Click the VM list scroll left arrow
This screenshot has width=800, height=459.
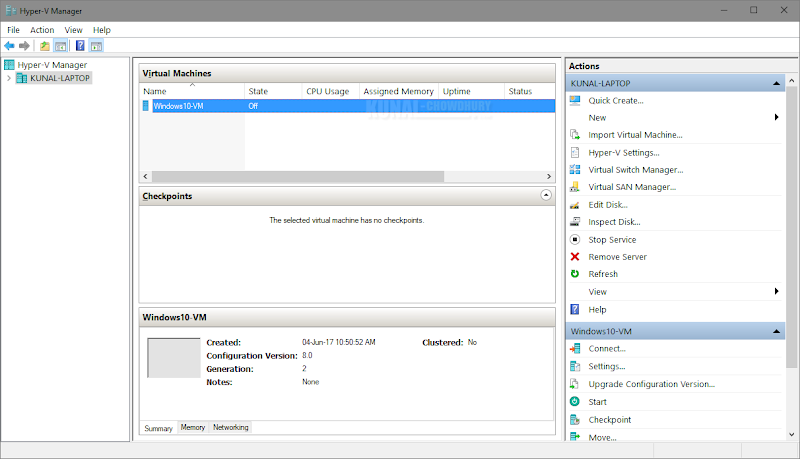click(145, 176)
